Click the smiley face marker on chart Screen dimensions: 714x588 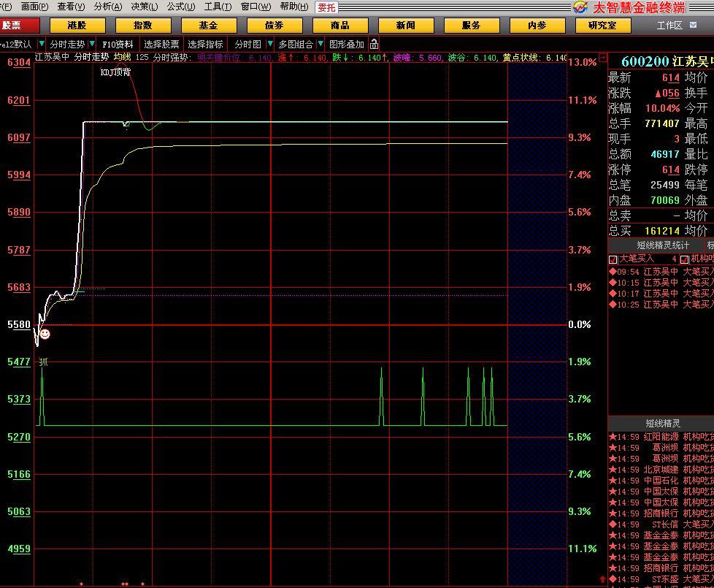point(45,334)
